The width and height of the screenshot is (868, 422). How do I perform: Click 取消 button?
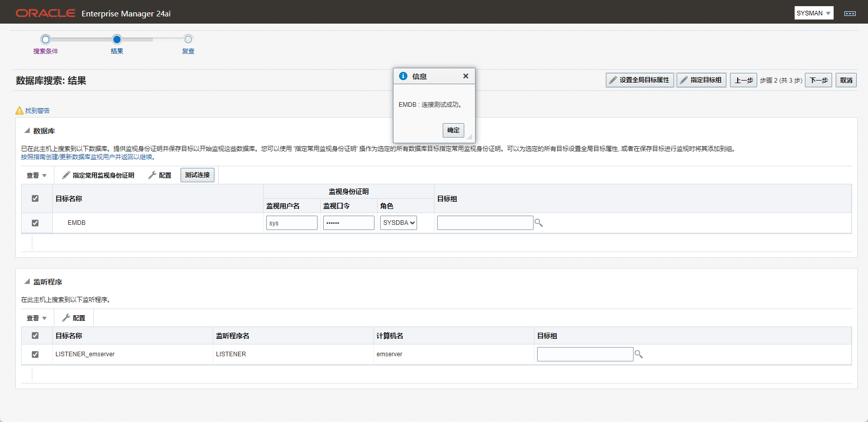point(846,80)
